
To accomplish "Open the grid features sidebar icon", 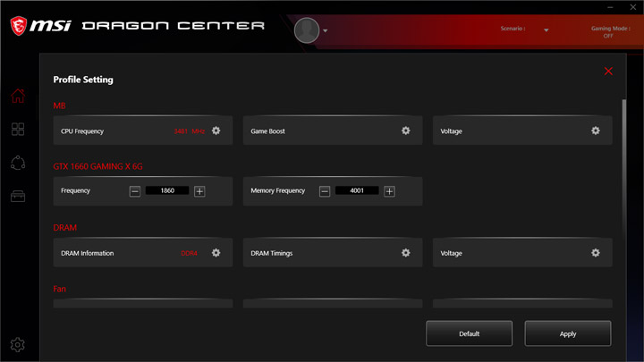I will (18, 130).
